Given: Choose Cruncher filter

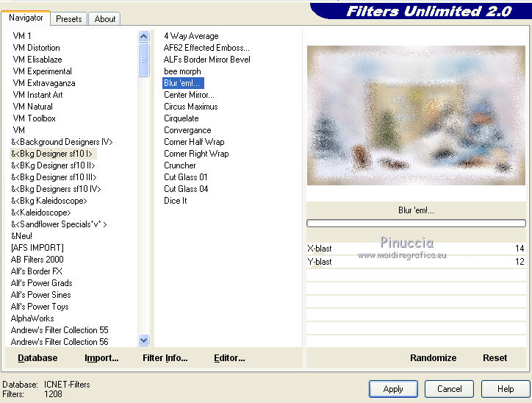Looking at the screenshot, I should point(180,165).
